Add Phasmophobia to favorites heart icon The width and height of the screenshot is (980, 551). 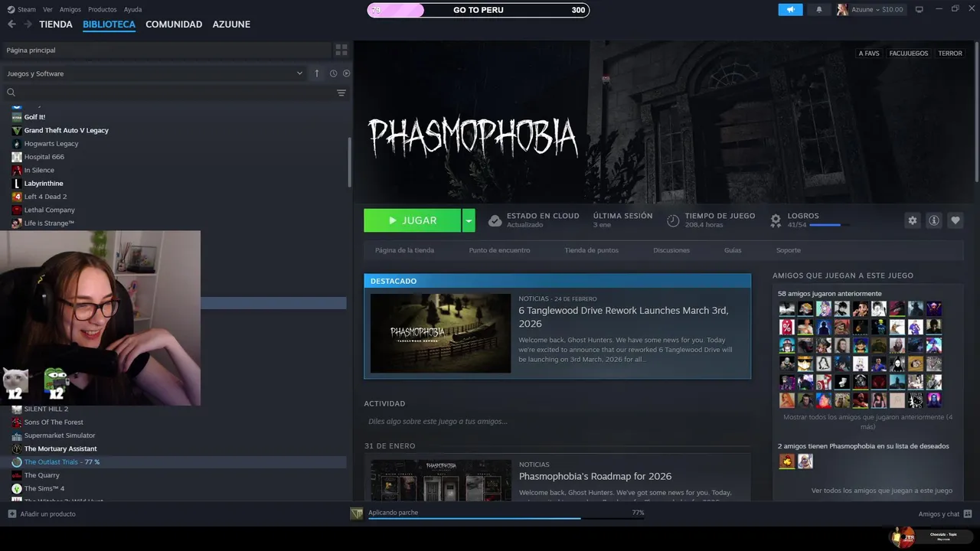[x=955, y=220]
